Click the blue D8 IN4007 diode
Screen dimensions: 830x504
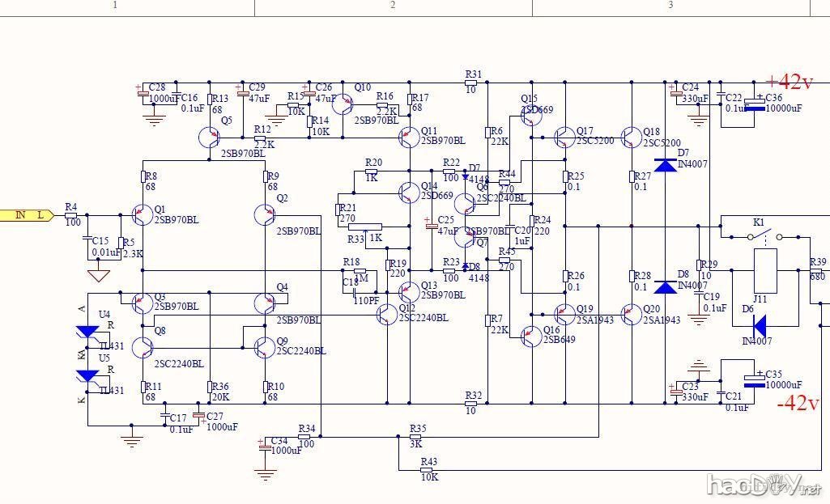click(665, 286)
